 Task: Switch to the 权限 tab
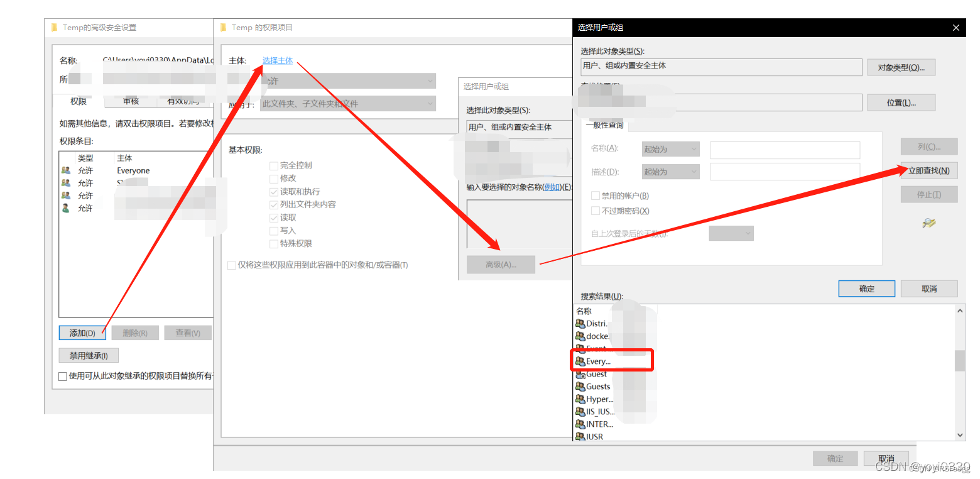click(79, 101)
